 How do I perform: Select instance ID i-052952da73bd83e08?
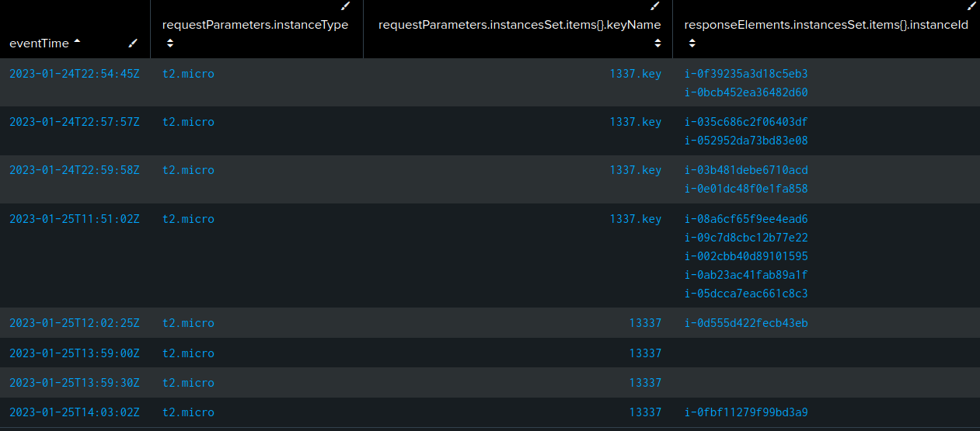coord(745,141)
